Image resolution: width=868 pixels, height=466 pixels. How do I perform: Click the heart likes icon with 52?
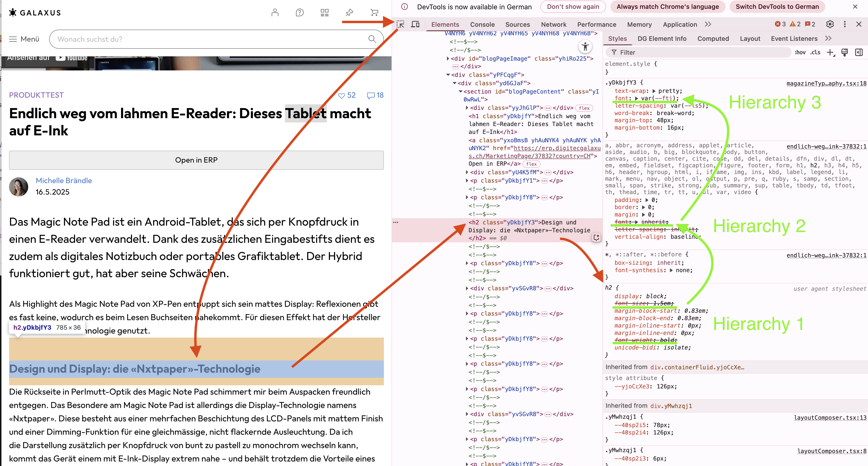(x=342, y=95)
